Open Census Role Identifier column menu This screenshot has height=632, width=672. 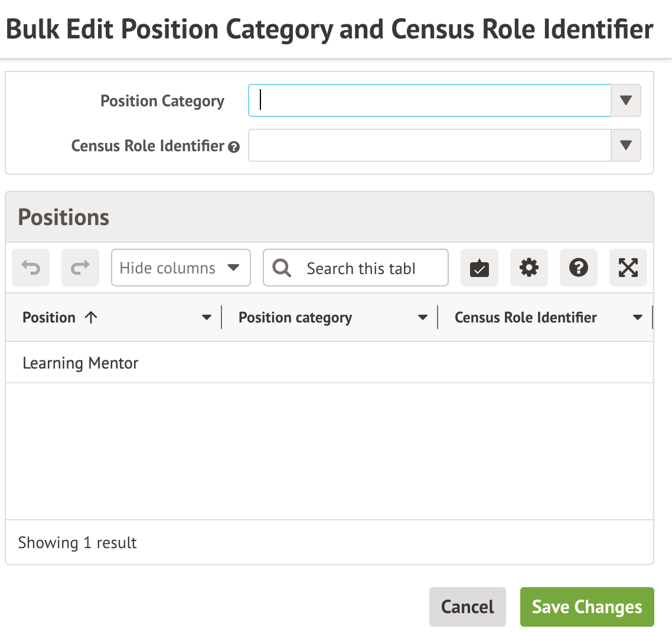coord(637,318)
